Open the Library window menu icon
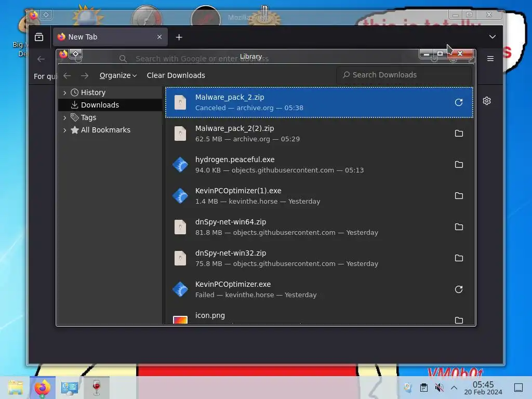Viewport: 532px width, 399px height. [63, 54]
